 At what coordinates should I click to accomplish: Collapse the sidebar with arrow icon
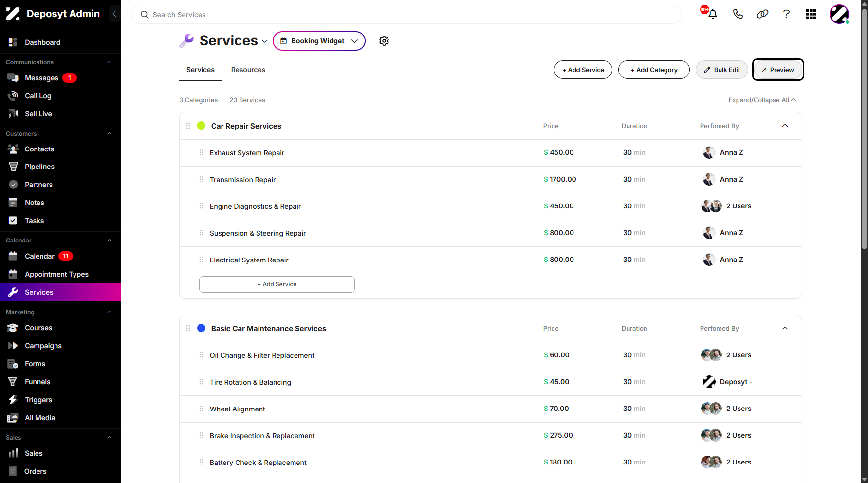pyautogui.click(x=114, y=14)
